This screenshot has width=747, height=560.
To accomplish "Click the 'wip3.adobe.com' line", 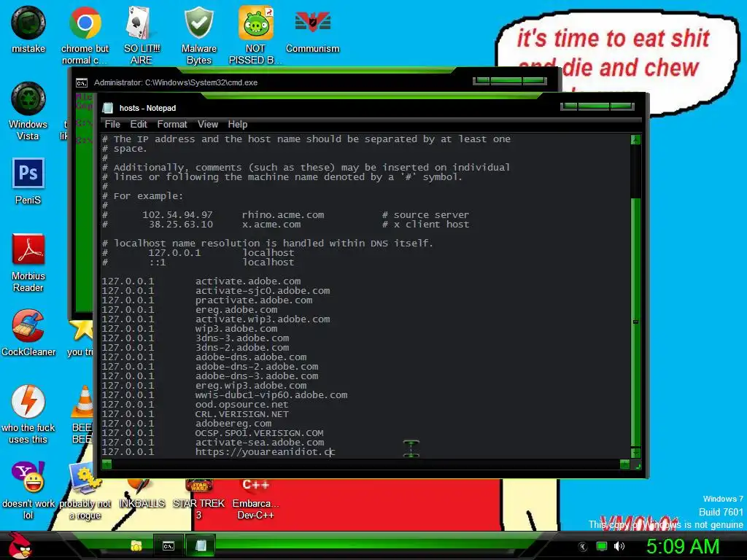I will coord(236,329).
